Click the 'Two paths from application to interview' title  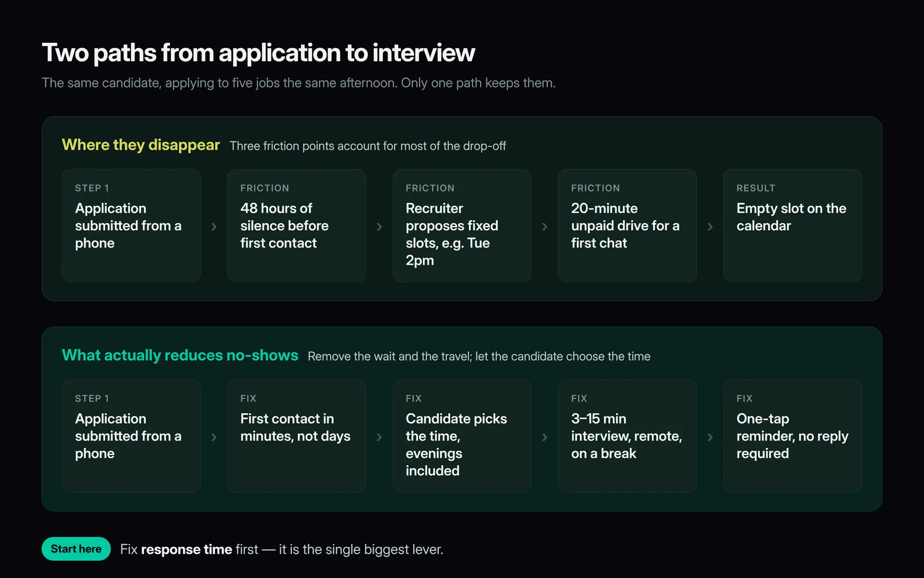point(258,53)
